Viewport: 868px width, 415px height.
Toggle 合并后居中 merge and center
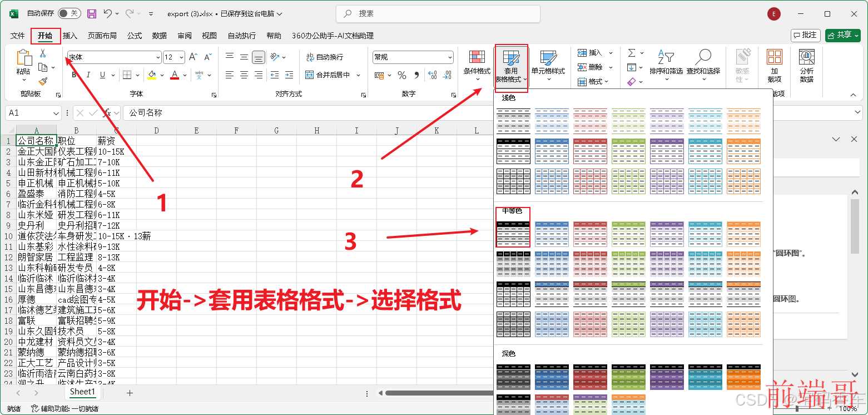(328, 75)
